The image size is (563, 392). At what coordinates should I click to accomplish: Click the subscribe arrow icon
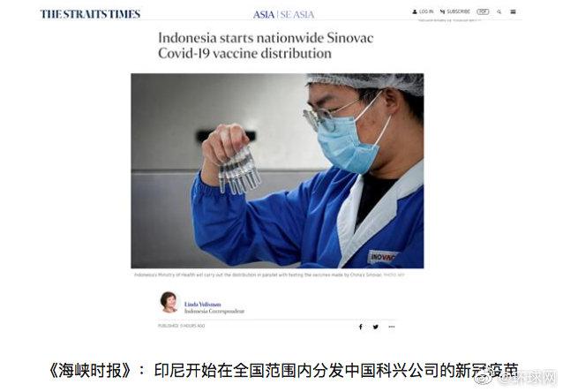(442, 11)
